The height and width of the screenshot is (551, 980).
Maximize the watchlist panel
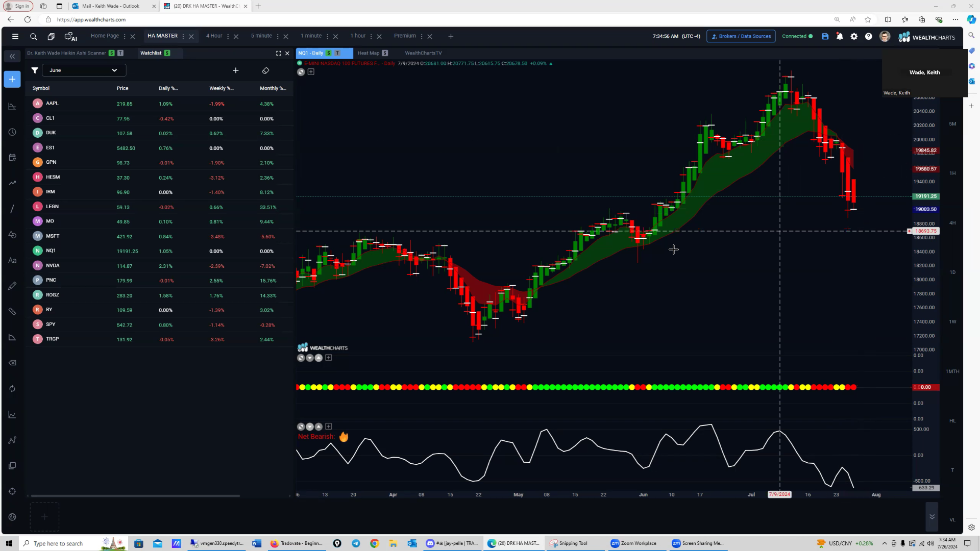[279, 53]
